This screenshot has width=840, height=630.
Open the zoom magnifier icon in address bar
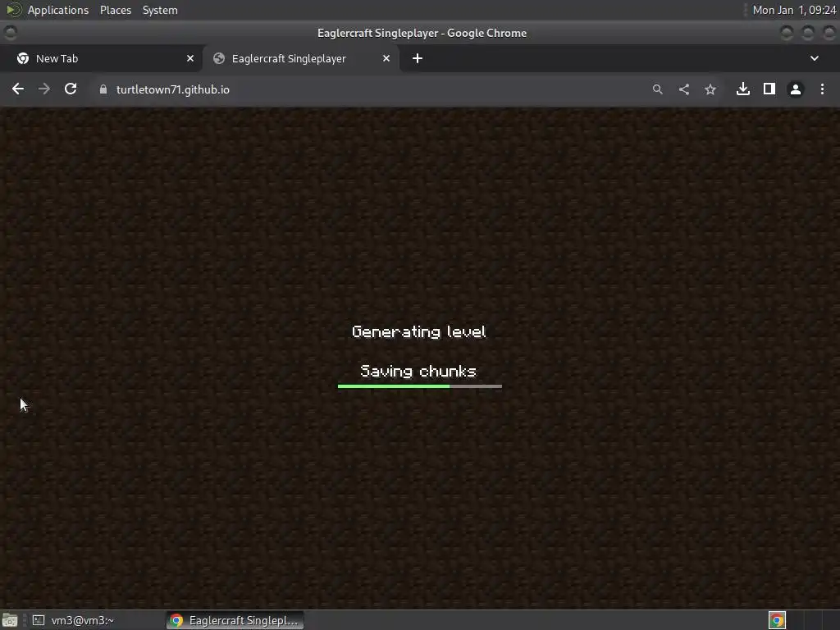coord(657,89)
